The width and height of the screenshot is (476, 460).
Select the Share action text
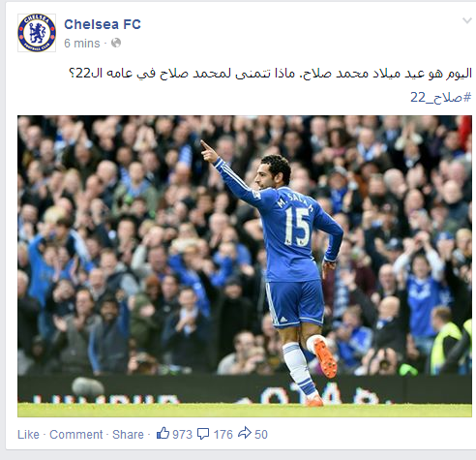click(128, 435)
